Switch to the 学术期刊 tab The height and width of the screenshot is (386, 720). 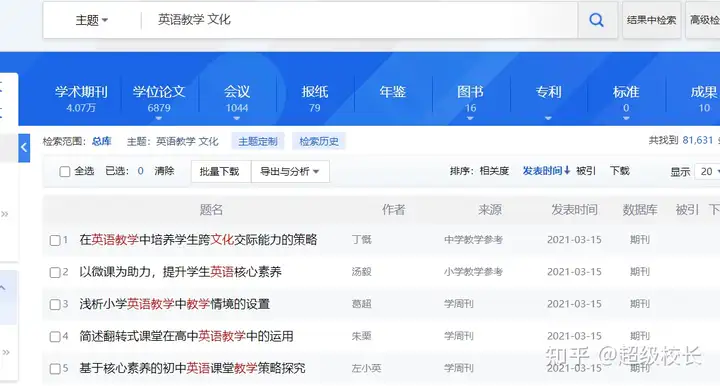81,99
